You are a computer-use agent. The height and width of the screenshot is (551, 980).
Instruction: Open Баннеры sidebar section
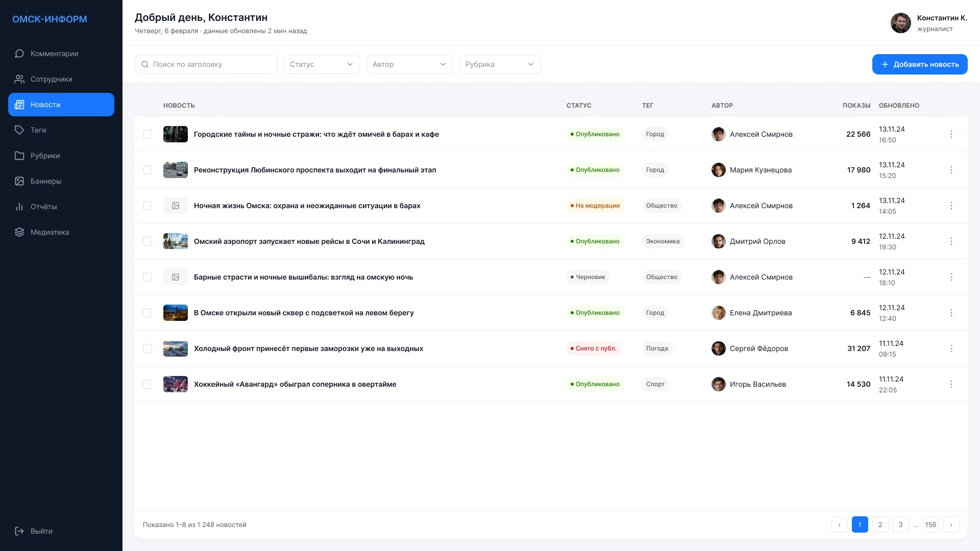[x=61, y=181]
